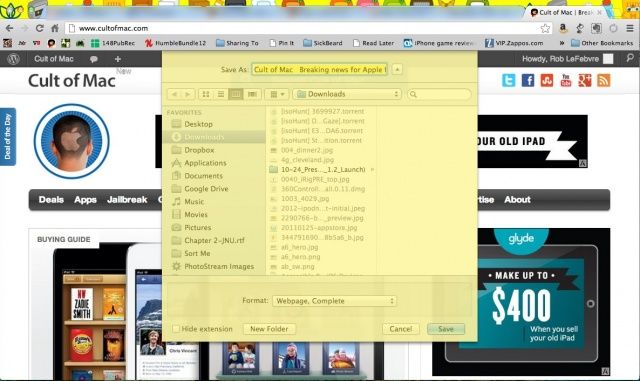Open the Format Webpage, Complete dropdown
640x381 pixels.
[x=334, y=301]
